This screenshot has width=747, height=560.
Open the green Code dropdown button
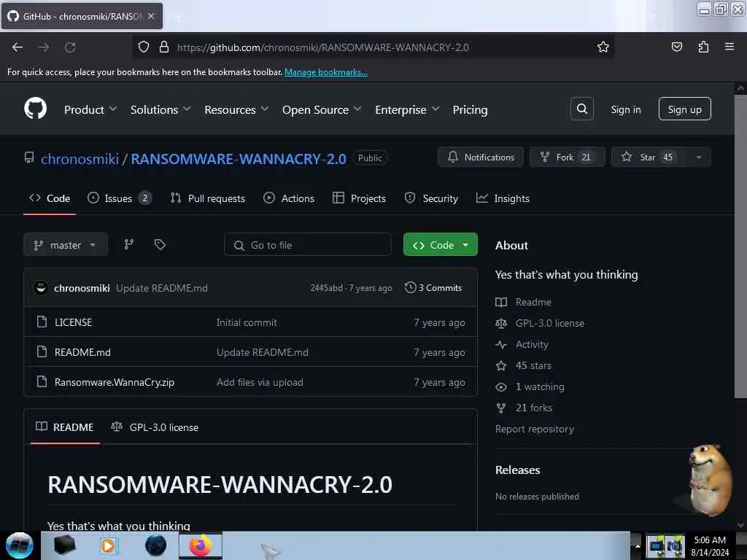pos(440,245)
